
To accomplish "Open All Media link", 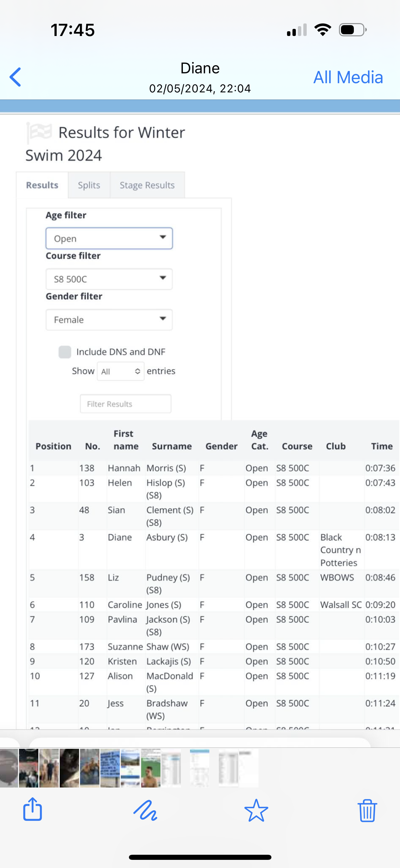I will 348,77.
